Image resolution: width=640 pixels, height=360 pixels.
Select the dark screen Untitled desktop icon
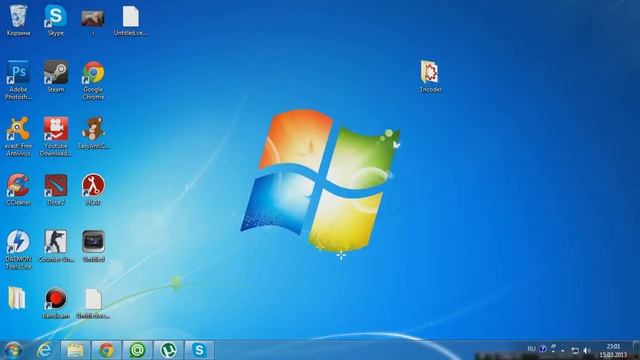click(x=93, y=246)
